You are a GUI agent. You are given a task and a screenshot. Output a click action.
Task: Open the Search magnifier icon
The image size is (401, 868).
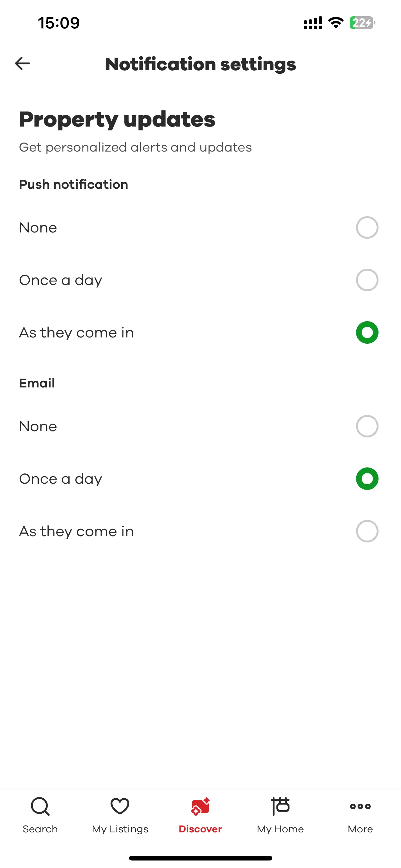coord(40,807)
